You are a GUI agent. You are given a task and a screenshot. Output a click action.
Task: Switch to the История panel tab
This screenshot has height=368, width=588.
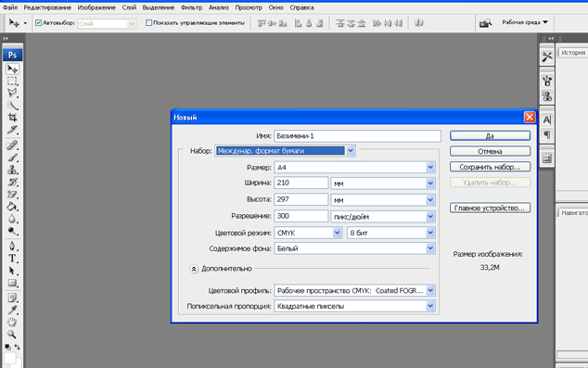click(x=573, y=53)
